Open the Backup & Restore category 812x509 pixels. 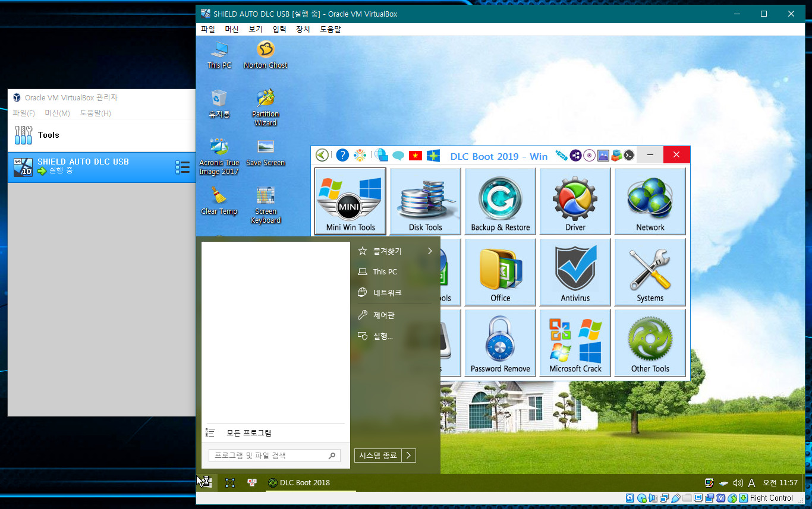[500, 201]
